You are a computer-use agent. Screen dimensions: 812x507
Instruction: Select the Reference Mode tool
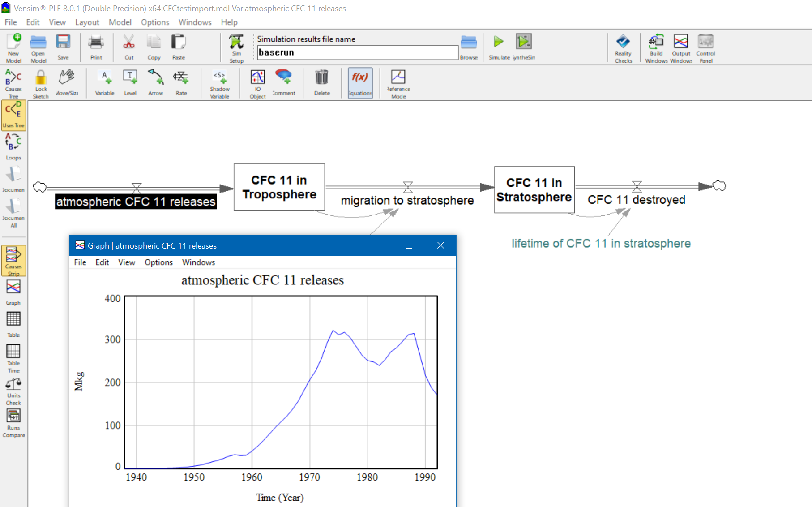398,83
